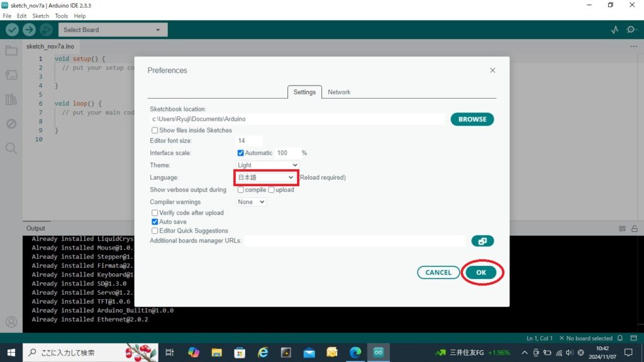Viewport: 644px width, 362px height.
Task: Open the Help menu
Action: pyautogui.click(x=80, y=16)
